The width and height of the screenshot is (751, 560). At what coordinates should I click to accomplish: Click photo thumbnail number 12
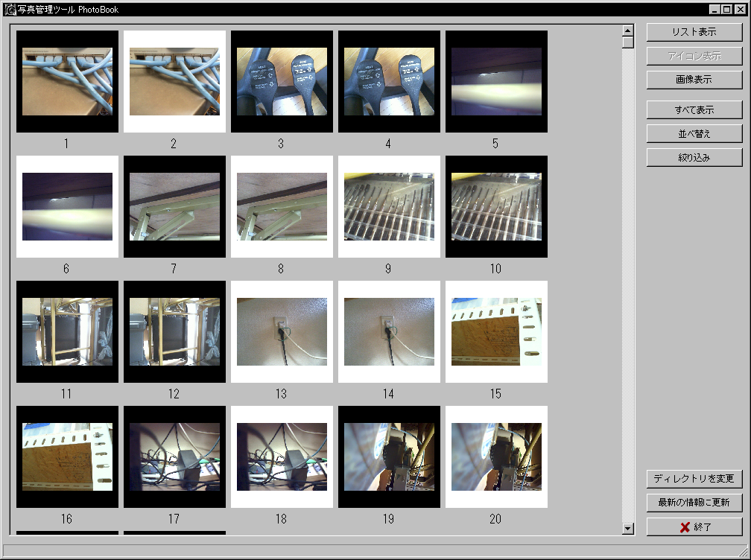tap(174, 331)
